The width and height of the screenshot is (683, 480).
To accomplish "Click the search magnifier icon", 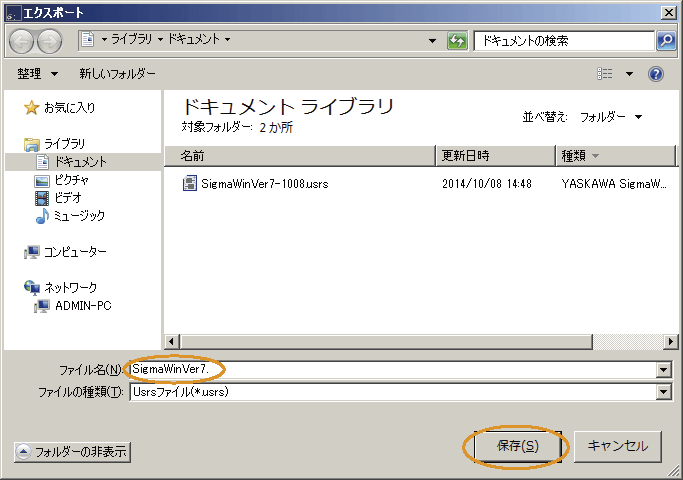I will 666,41.
